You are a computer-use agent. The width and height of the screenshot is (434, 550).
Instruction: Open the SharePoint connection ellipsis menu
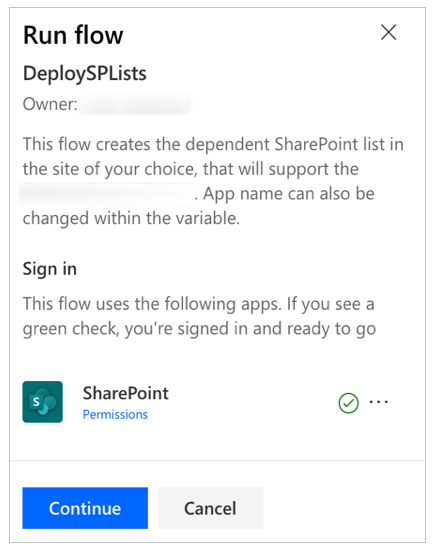(x=379, y=402)
